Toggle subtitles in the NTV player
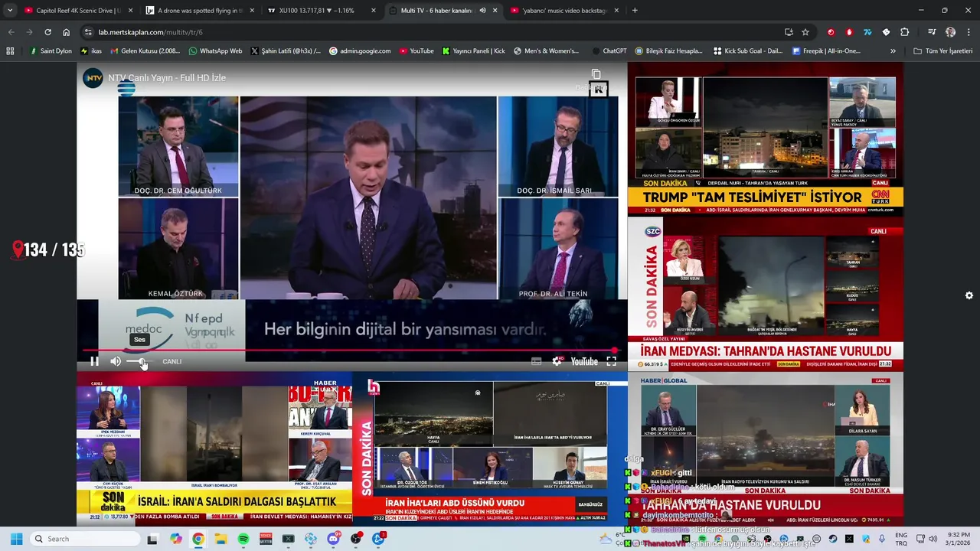Screen dimensions: 980x551 point(537,361)
